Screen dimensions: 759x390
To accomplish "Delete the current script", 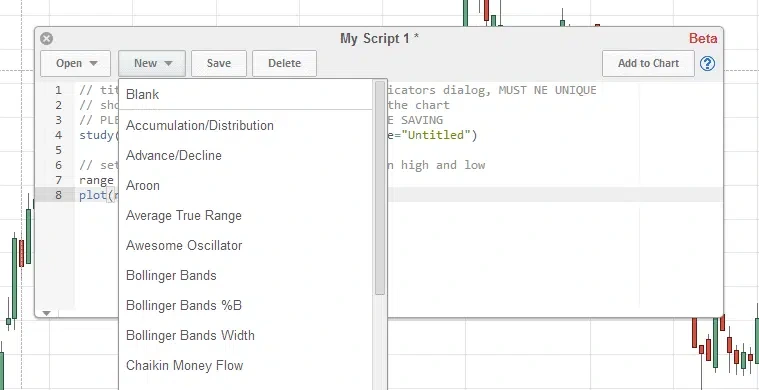I will click(285, 63).
